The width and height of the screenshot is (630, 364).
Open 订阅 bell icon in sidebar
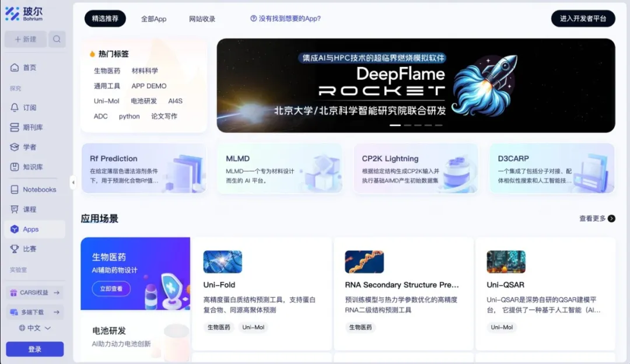coord(15,108)
